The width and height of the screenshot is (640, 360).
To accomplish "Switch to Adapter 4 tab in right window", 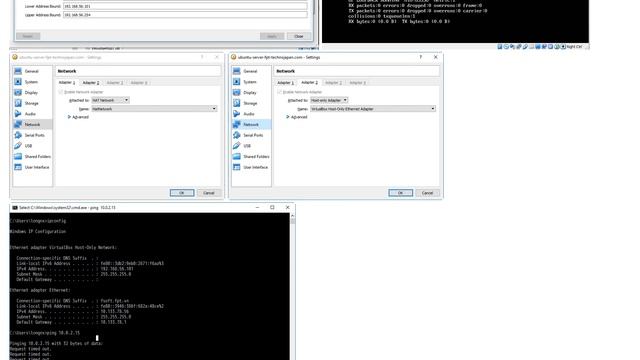I will pyautogui.click(x=358, y=82).
